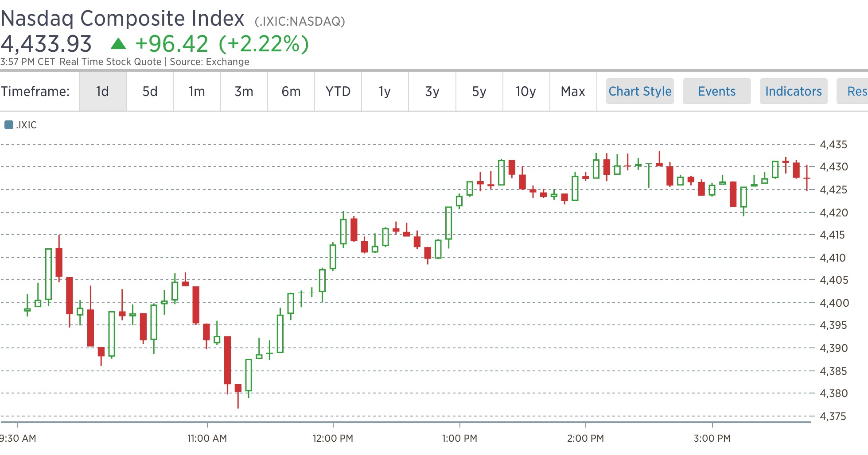Click the 4,405 y-axis label
The width and height of the screenshot is (868, 455).
click(834, 280)
